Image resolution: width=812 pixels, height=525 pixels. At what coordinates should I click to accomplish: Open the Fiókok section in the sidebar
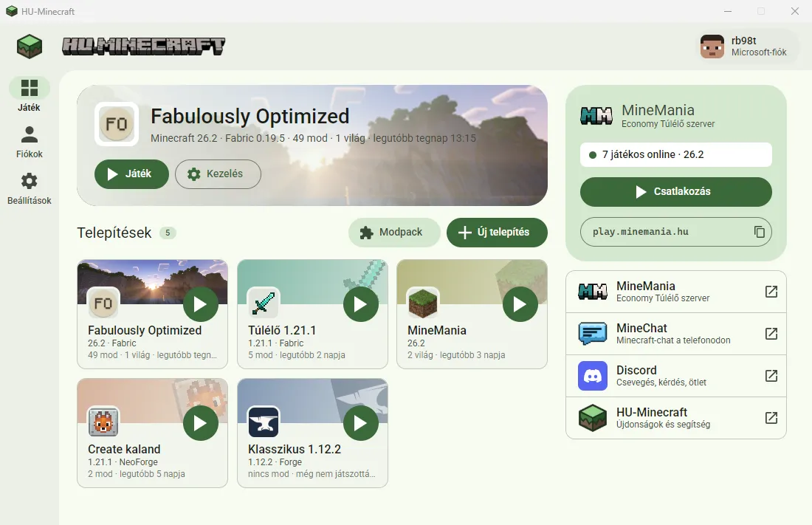pos(29,142)
